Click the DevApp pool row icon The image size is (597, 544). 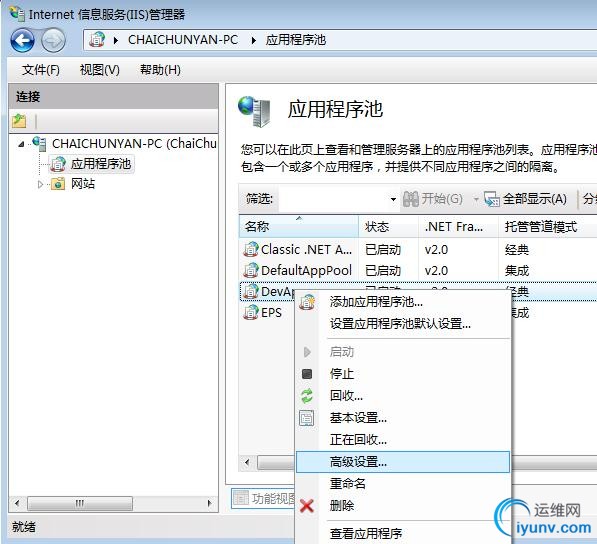251,292
